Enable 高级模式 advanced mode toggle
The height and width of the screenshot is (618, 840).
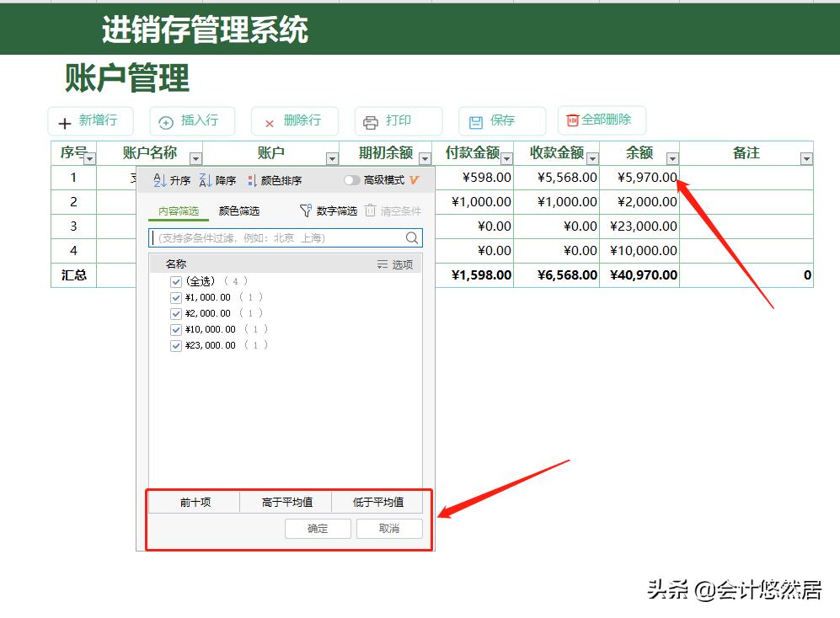353,180
